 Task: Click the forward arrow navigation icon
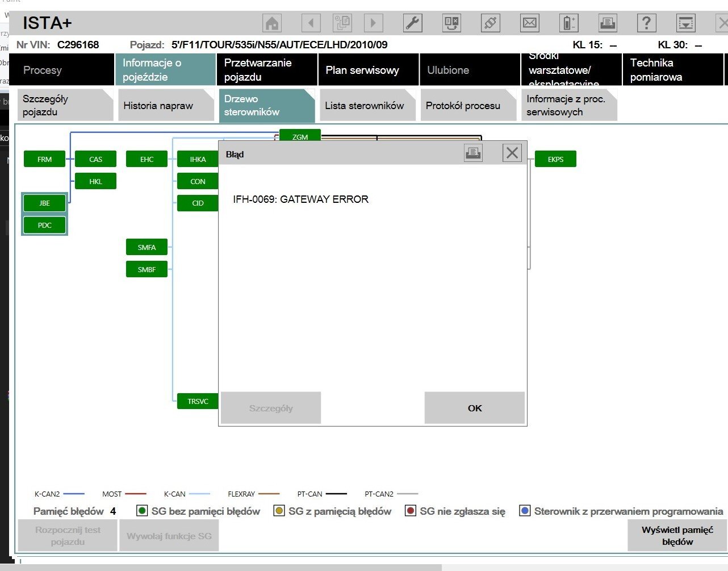click(373, 23)
